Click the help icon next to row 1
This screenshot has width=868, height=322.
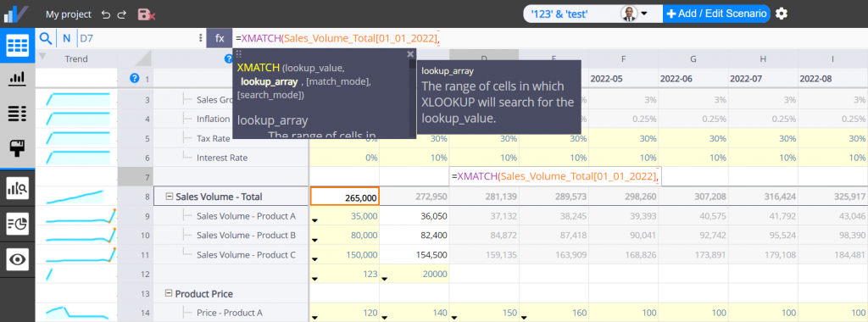134,79
